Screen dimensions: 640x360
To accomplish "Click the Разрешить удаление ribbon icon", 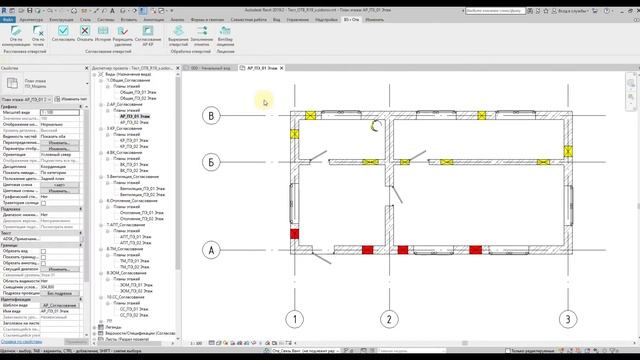I will 122,31.
